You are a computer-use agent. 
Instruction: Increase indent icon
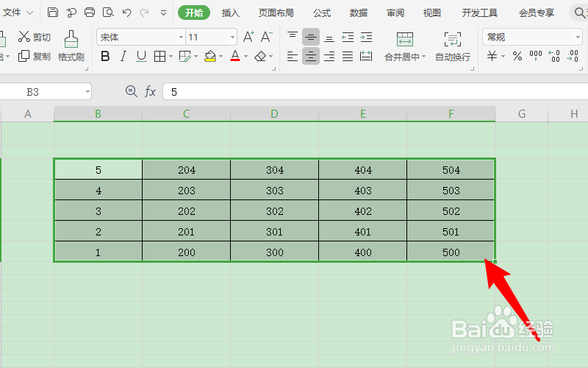[x=366, y=37]
